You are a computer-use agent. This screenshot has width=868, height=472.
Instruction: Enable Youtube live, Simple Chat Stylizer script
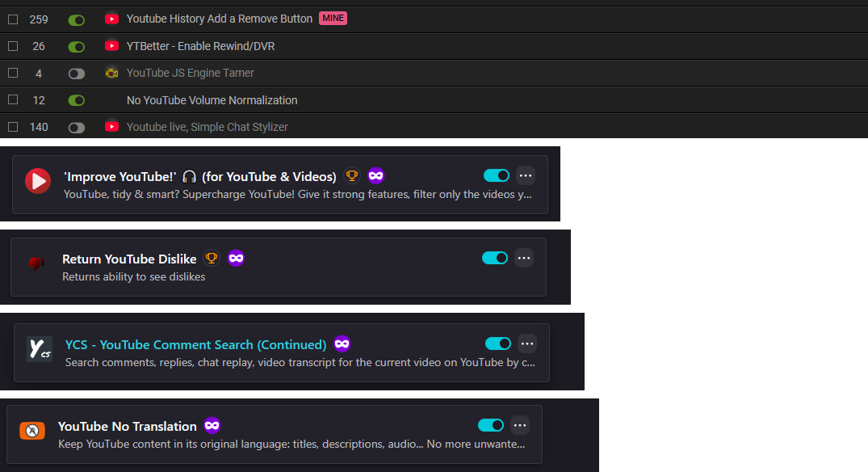(77, 128)
